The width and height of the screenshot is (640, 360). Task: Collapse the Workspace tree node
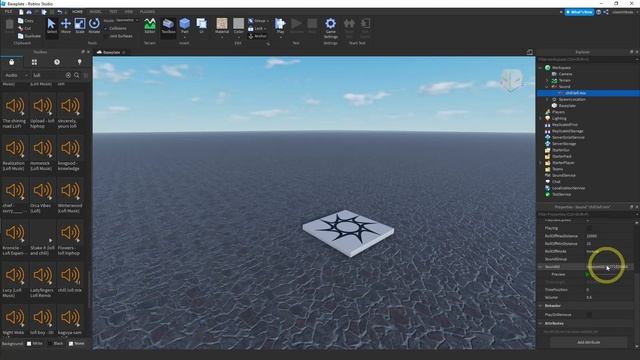tap(540, 68)
